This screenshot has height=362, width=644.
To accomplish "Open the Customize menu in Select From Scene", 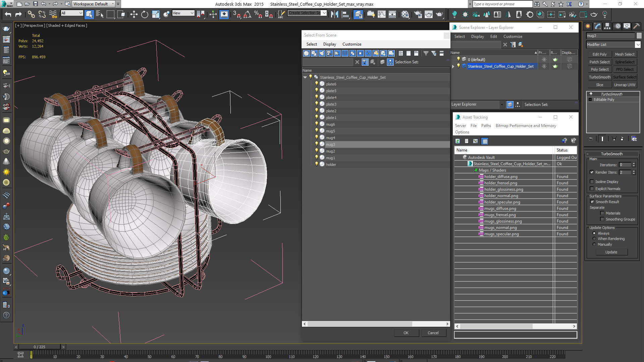I will [352, 44].
